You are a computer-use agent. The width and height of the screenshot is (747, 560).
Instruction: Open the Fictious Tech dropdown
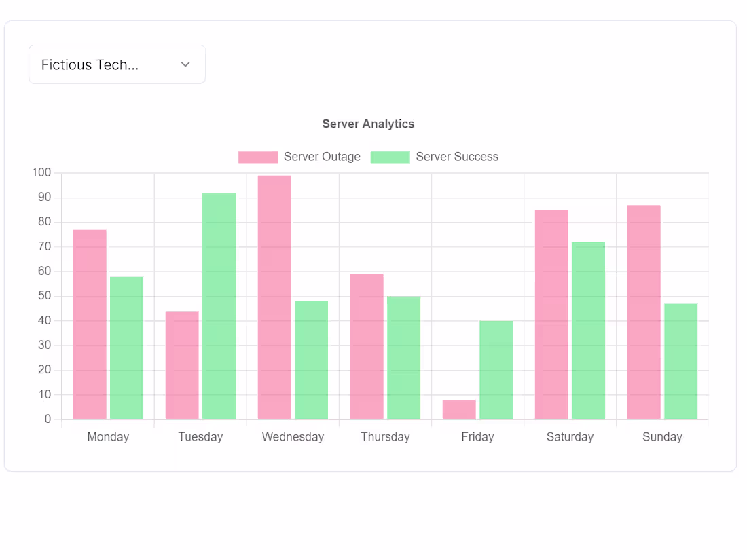(117, 64)
